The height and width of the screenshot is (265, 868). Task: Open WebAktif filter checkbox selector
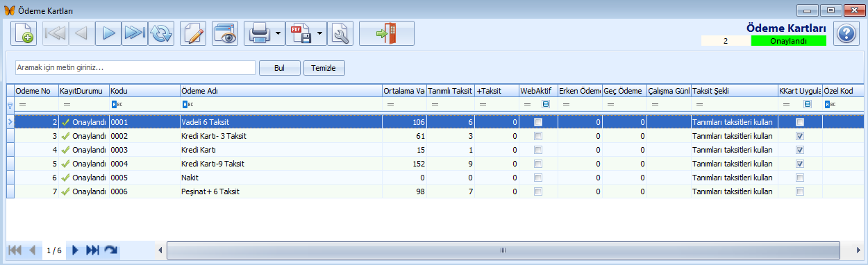(x=546, y=104)
